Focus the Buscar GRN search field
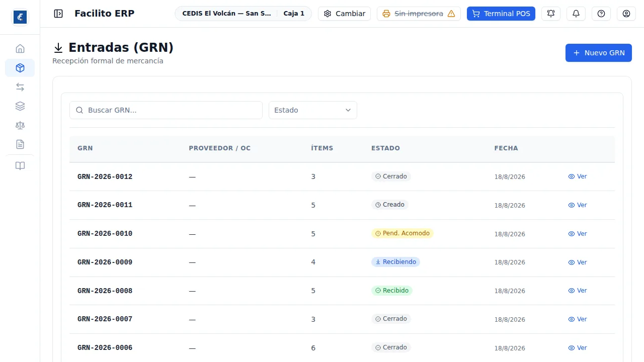The image size is (644, 362). tap(166, 110)
